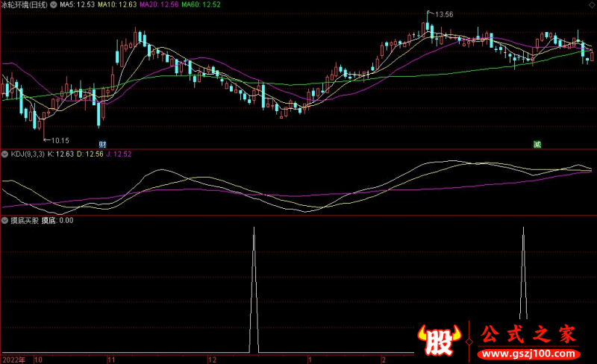Select the MA60: 12.52 label
The width and height of the screenshot is (597, 364).
click(x=201, y=4)
